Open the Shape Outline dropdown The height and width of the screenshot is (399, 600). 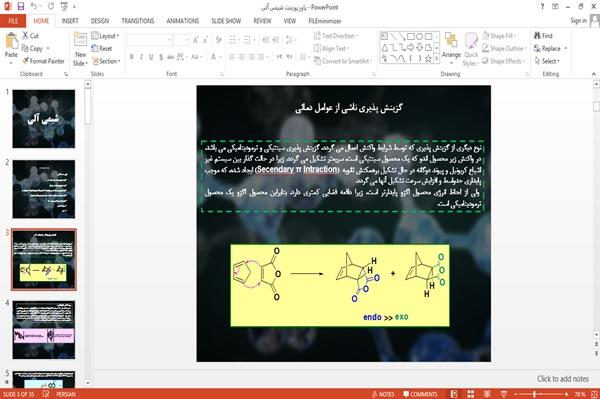[504, 48]
